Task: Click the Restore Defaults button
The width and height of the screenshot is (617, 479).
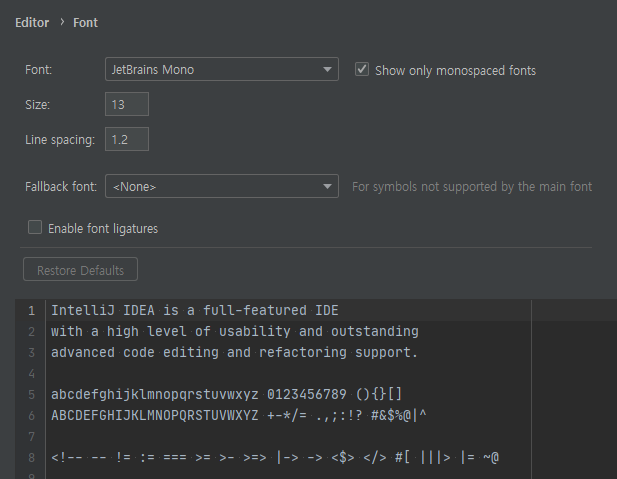Action: click(80, 270)
